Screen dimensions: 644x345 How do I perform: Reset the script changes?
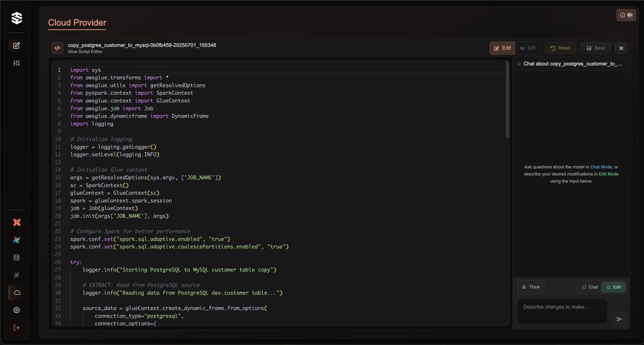click(560, 48)
